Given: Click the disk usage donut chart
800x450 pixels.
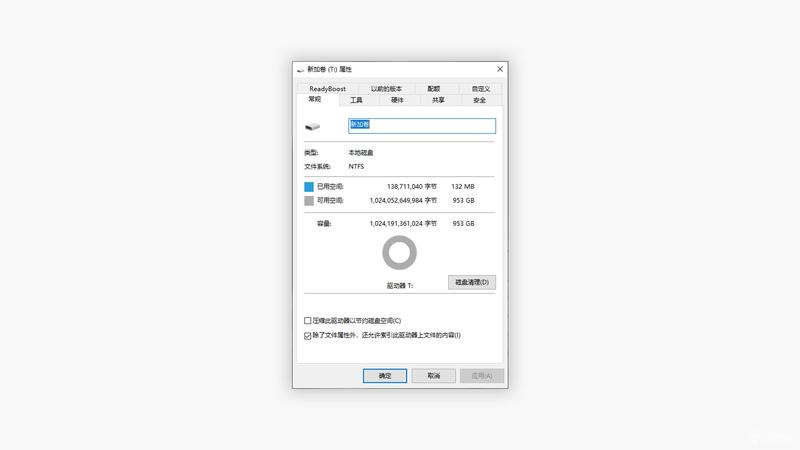Looking at the screenshot, I should (399, 253).
